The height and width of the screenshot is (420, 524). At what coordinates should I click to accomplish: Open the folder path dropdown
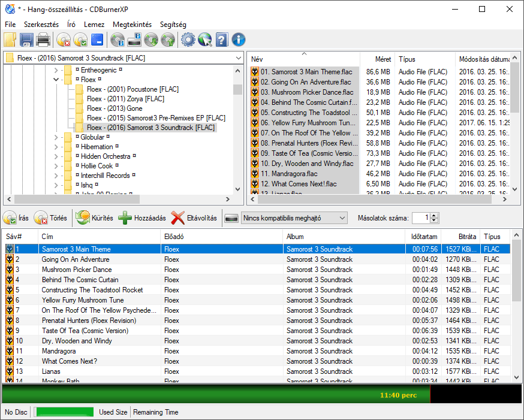pos(238,58)
